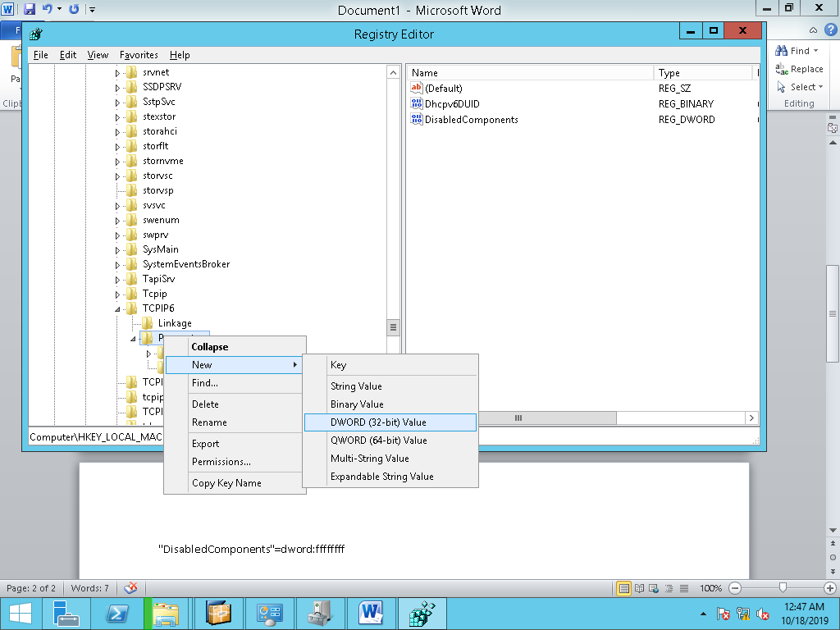Expand the SSDPSRV tree key
This screenshot has width=840, height=630.
[x=117, y=87]
